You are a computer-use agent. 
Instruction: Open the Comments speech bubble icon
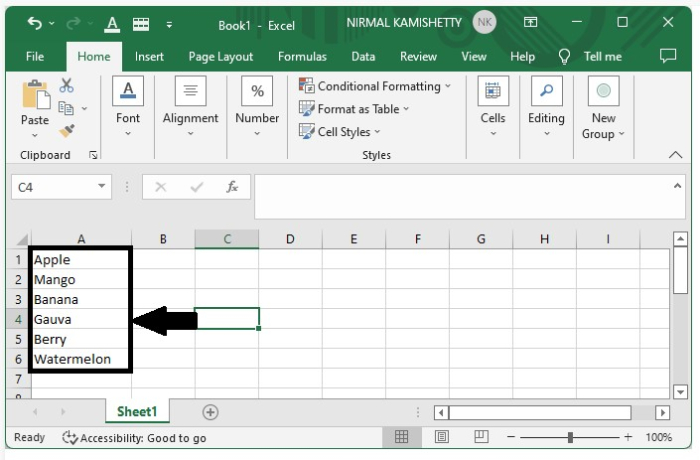click(x=668, y=56)
